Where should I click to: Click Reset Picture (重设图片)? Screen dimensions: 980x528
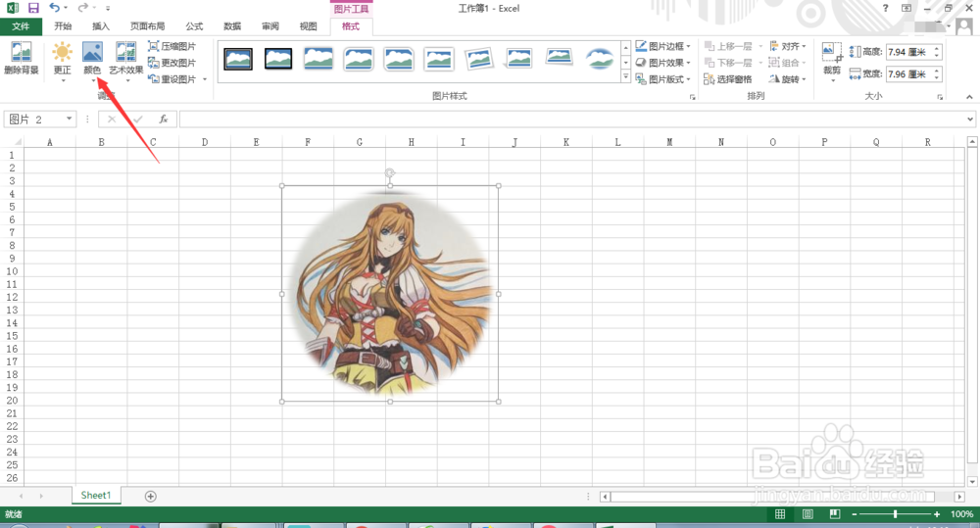(171, 78)
